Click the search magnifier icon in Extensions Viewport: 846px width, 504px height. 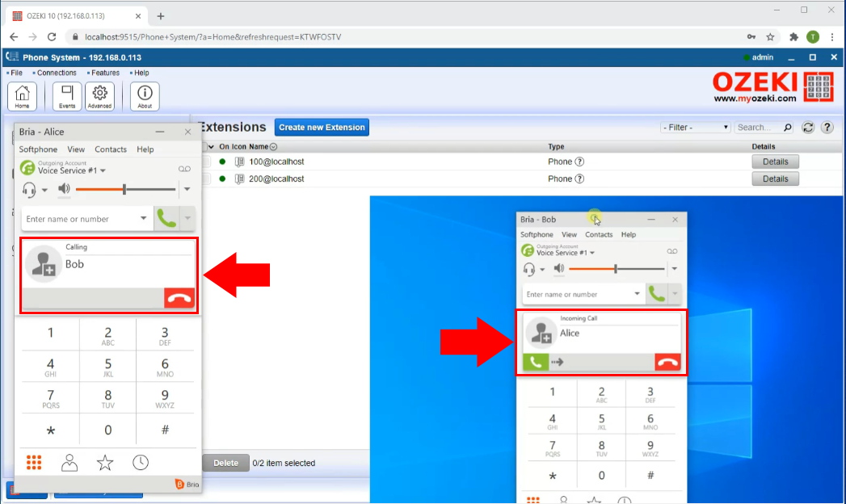click(788, 128)
